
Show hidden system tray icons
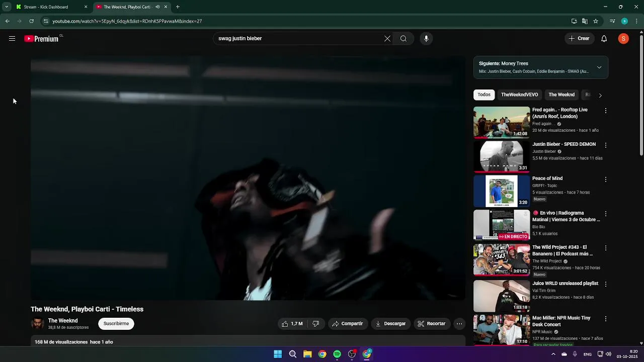(553, 354)
